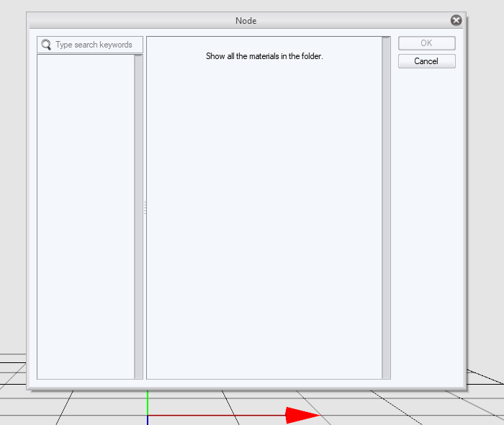Click the red X-axis arrow in viewport
Viewport: 504px width, 425px height.
[302, 415]
